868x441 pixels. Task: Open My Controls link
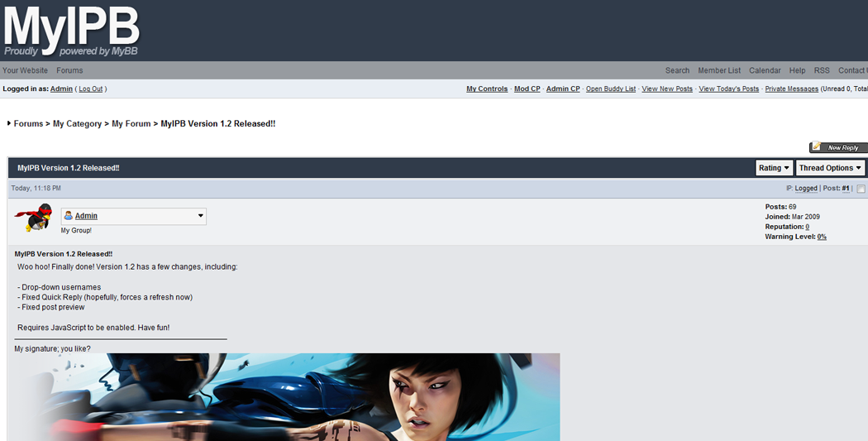coord(487,89)
